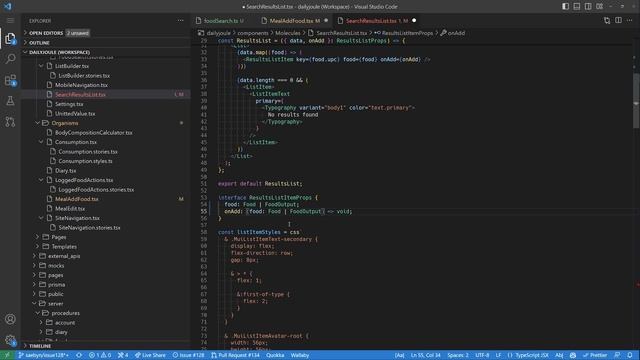Open the notifications bell icon
The height and width of the screenshot is (360, 640).
click(x=630, y=355)
